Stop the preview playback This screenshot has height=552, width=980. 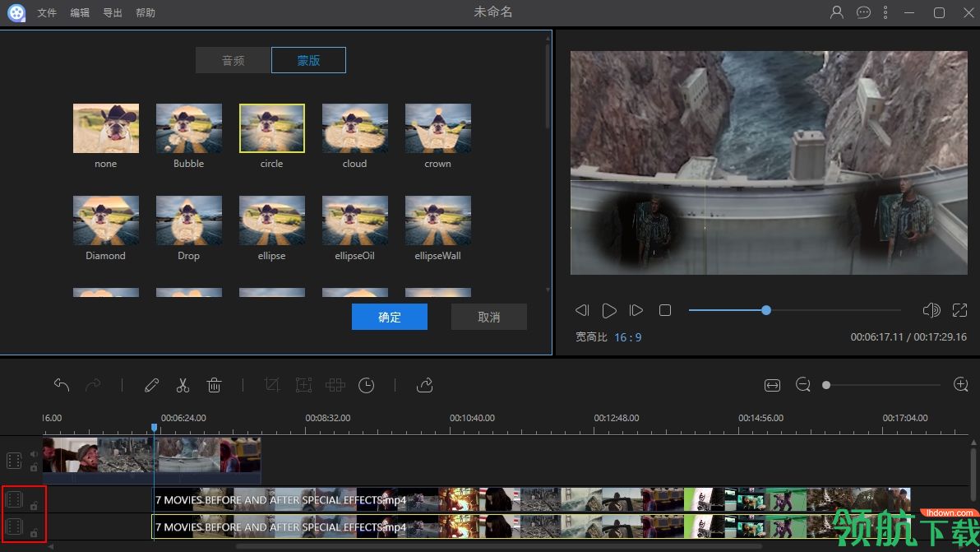(665, 310)
